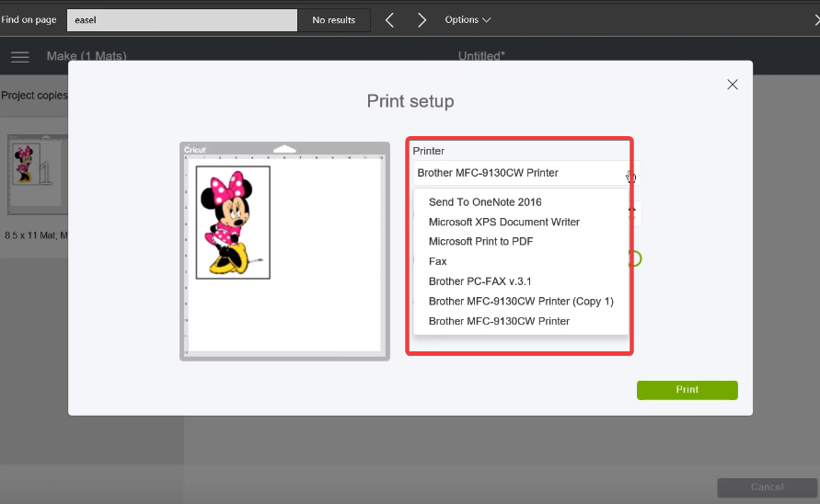The width and height of the screenshot is (820, 504).
Task: Select Brother PC-FAX v.3.1
Action: point(480,281)
